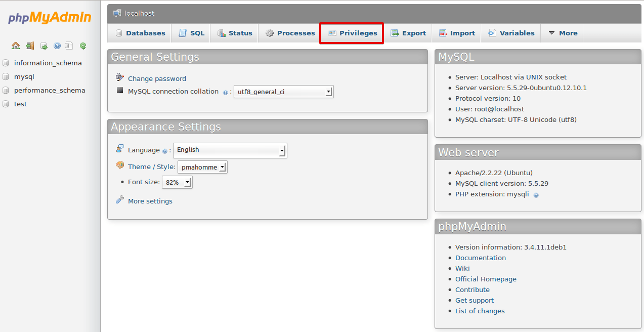Image resolution: width=644 pixels, height=332 pixels.
Task: Click the localhost server link in the header
Action: tap(140, 13)
